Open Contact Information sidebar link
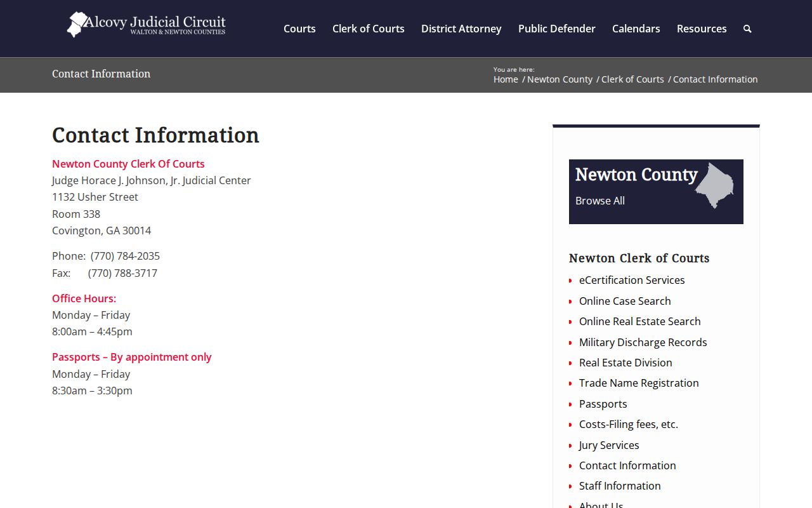The height and width of the screenshot is (508, 812). 627,465
